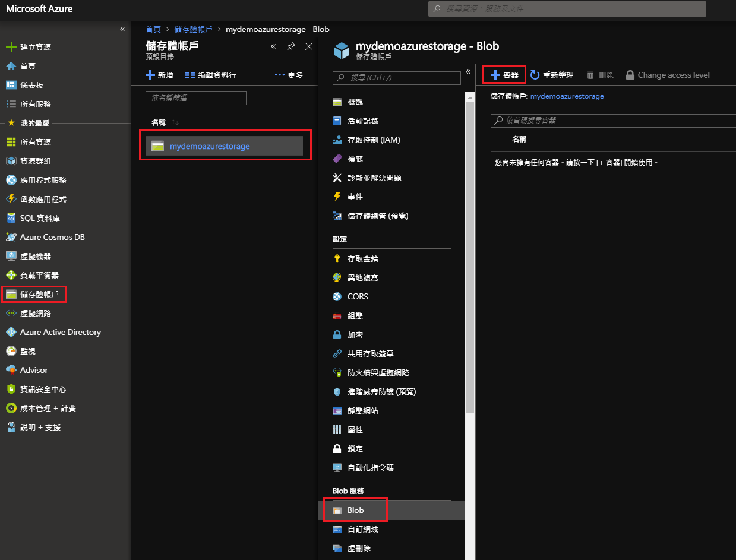Viewport: 736px width, 560px height.
Task: Click the 存取金鑰 key icon
Action: pos(337,258)
